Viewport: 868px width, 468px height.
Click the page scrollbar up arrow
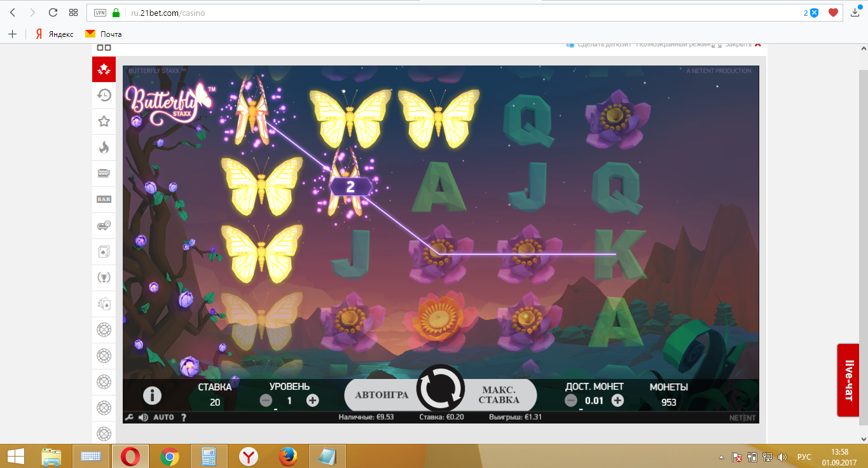coord(862,48)
